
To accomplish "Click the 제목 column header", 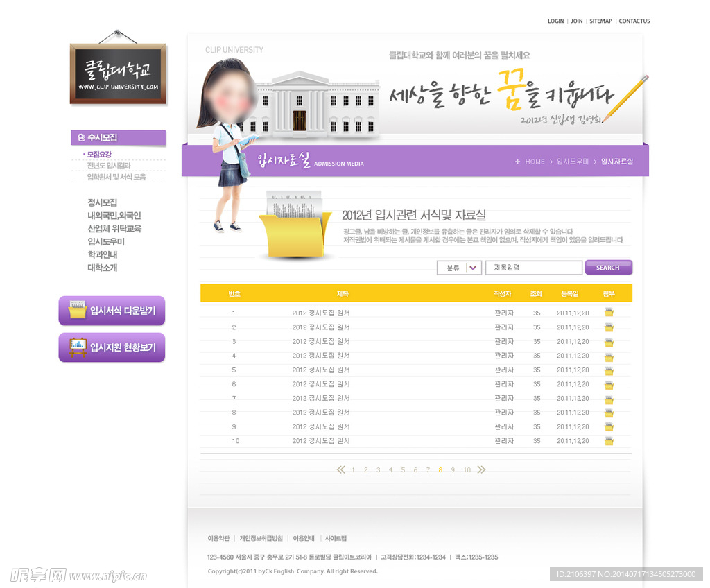I will (343, 294).
